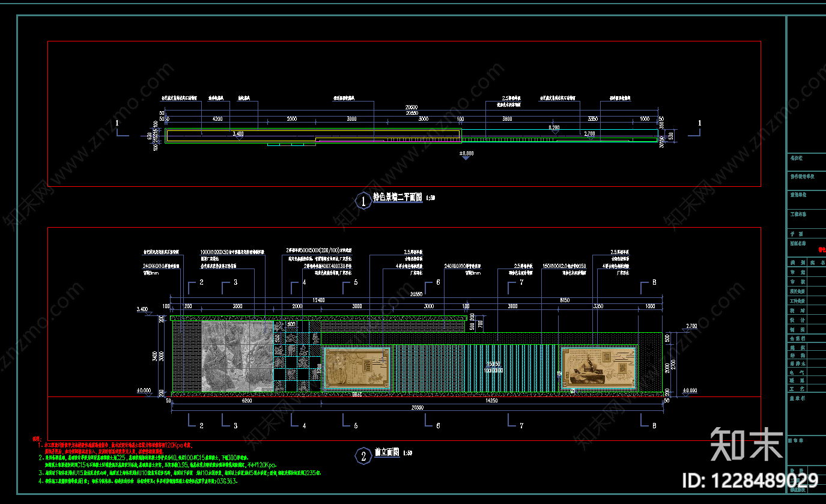Select the gray stone relief mural panel
826x504 pixels.
(x=237, y=356)
